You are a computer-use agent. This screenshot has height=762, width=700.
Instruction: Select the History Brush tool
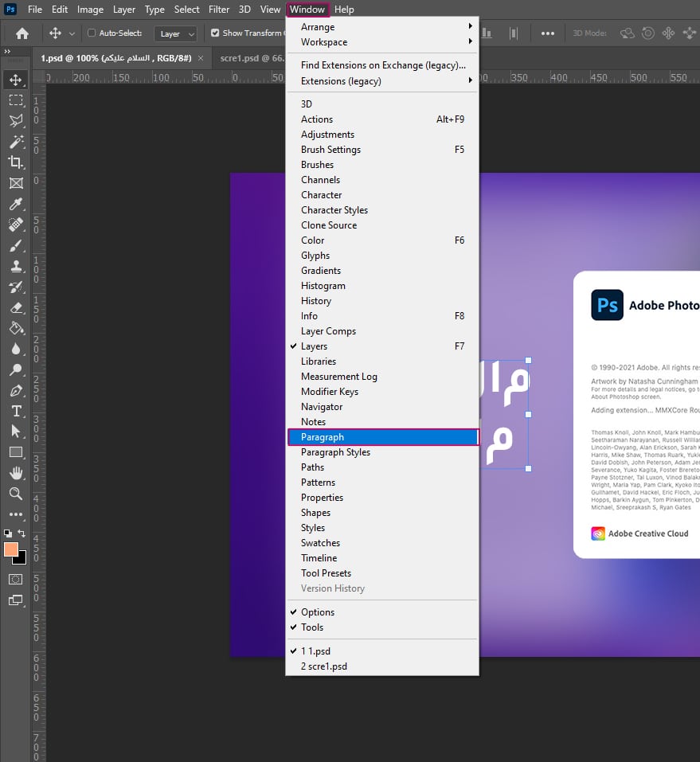pyautogui.click(x=16, y=287)
